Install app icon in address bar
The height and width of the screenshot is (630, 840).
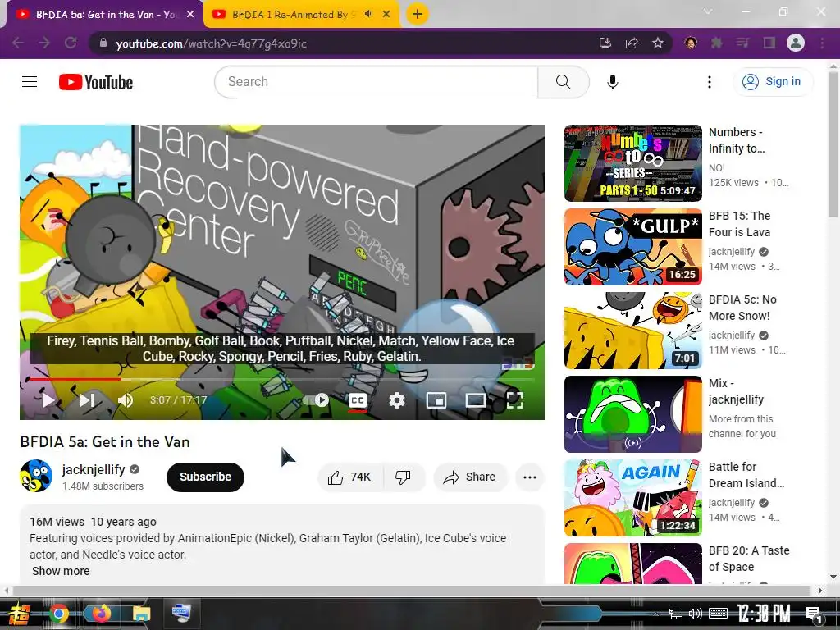point(605,43)
